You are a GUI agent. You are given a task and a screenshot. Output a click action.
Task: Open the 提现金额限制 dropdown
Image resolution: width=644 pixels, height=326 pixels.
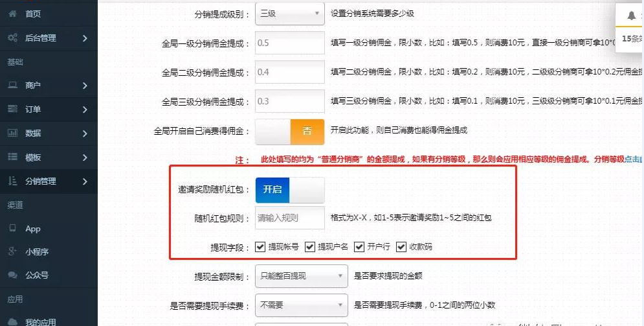[x=302, y=276]
